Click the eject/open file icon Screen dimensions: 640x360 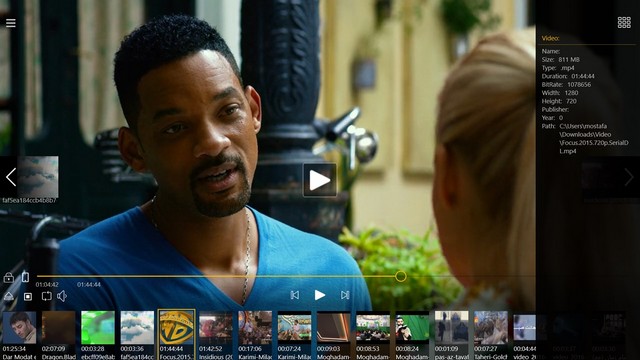[9, 296]
